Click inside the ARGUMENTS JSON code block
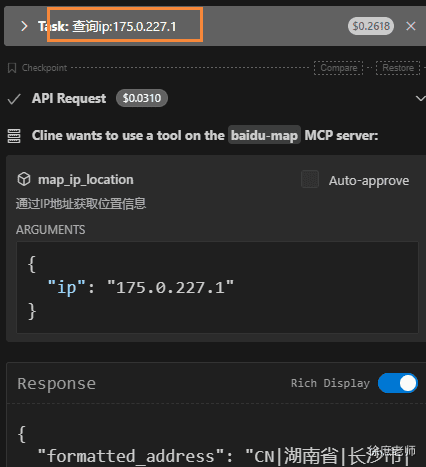This screenshot has height=467, width=426. click(218, 287)
